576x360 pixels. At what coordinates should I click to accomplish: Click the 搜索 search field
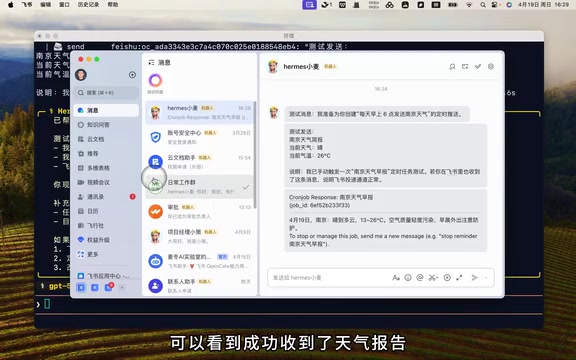tap(106, 93)
